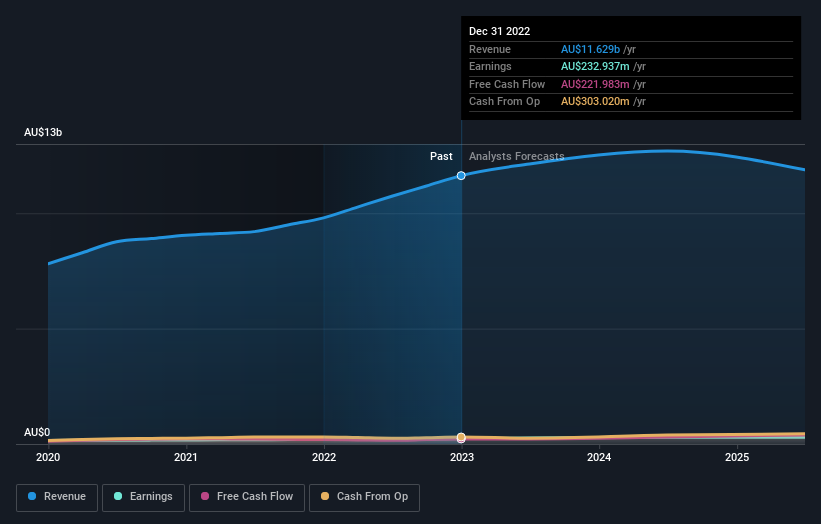Click the Cash From Op label in tooltip

504,102
